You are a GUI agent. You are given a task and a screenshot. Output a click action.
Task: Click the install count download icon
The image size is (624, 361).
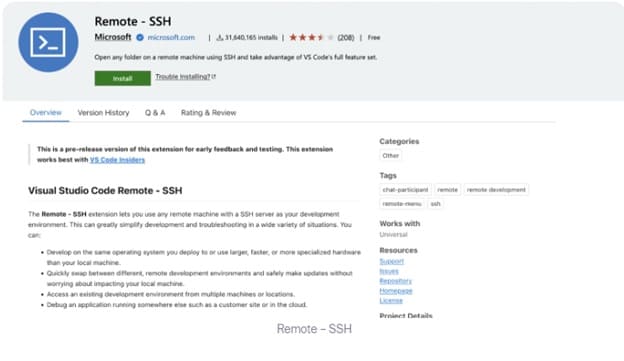point(220,37)
